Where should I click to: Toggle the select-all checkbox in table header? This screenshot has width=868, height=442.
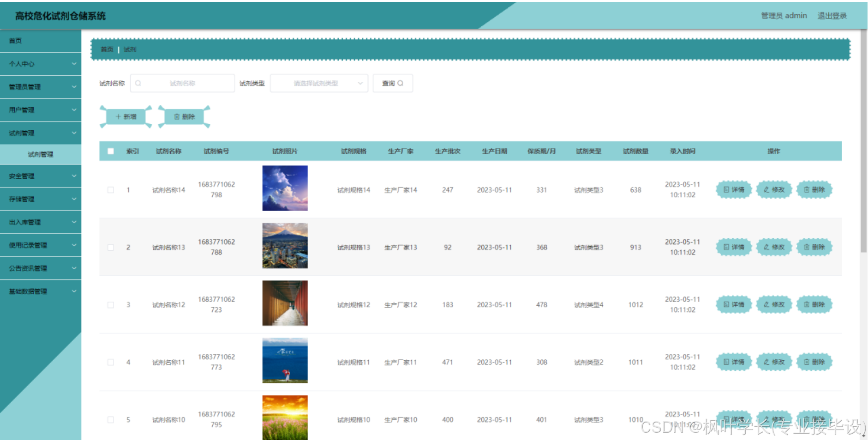(111, 151)
